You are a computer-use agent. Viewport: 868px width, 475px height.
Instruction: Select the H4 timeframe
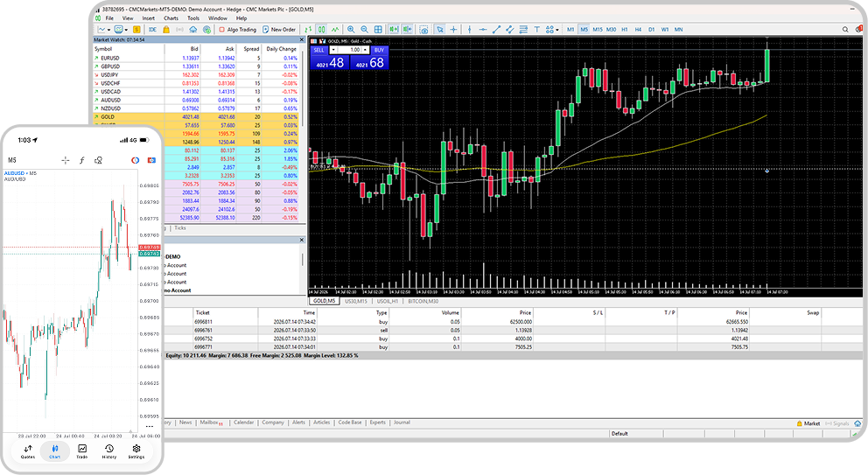tap(638, 30)
